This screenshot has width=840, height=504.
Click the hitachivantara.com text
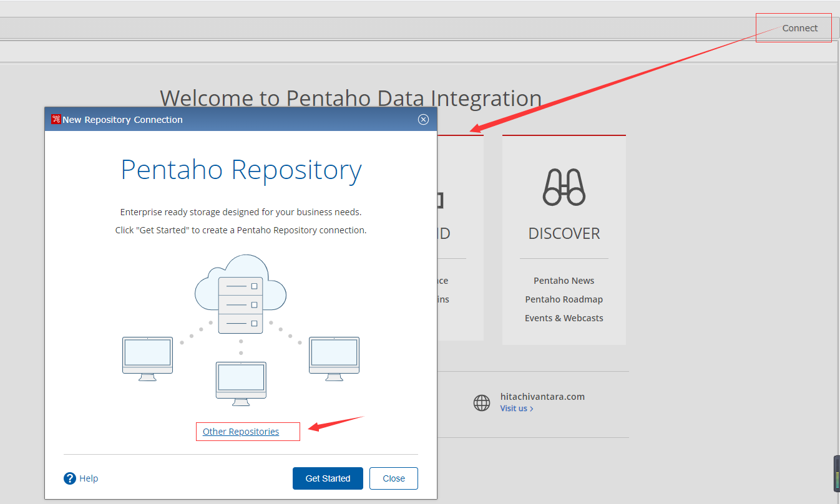click(542, 397)
